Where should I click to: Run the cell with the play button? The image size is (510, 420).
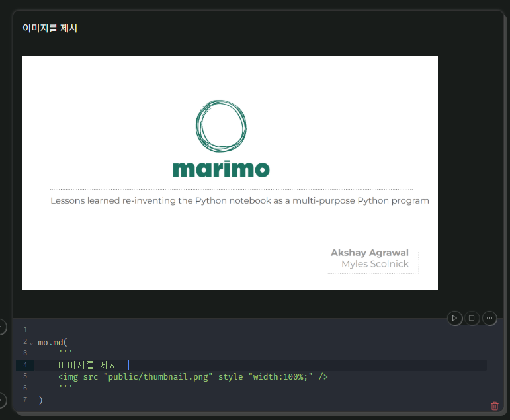click(x=454, y=318)
